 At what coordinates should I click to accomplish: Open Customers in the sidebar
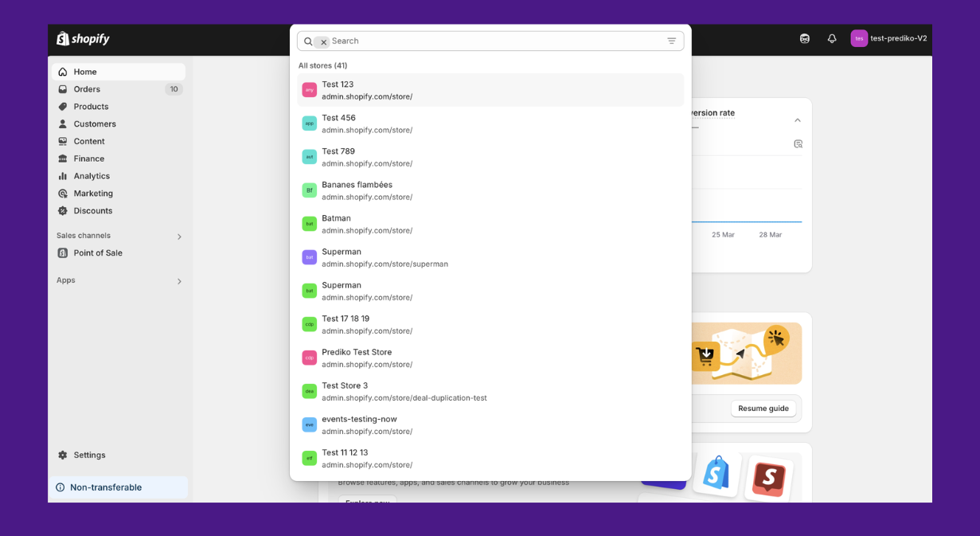[x=119, y=124]
